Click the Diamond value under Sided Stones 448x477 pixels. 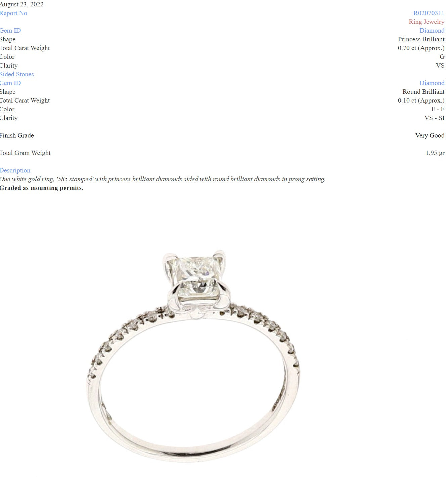tap(432, 83)
